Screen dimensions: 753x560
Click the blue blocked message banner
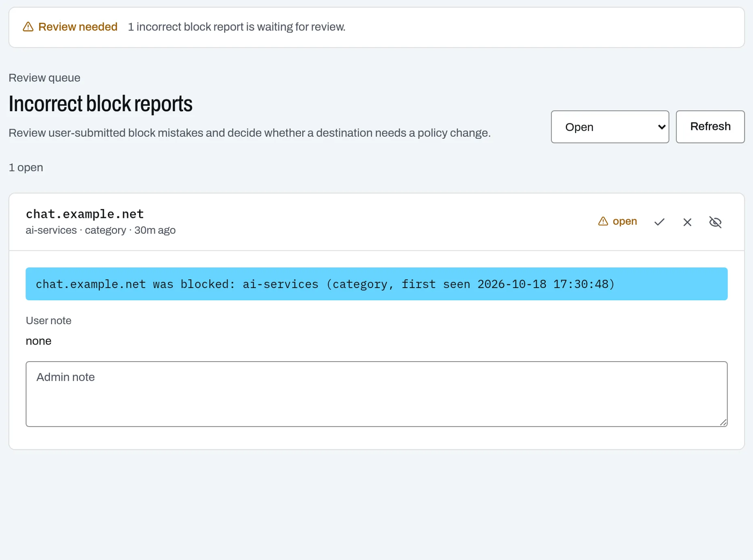pyautogui.click(x=376, y=284)
